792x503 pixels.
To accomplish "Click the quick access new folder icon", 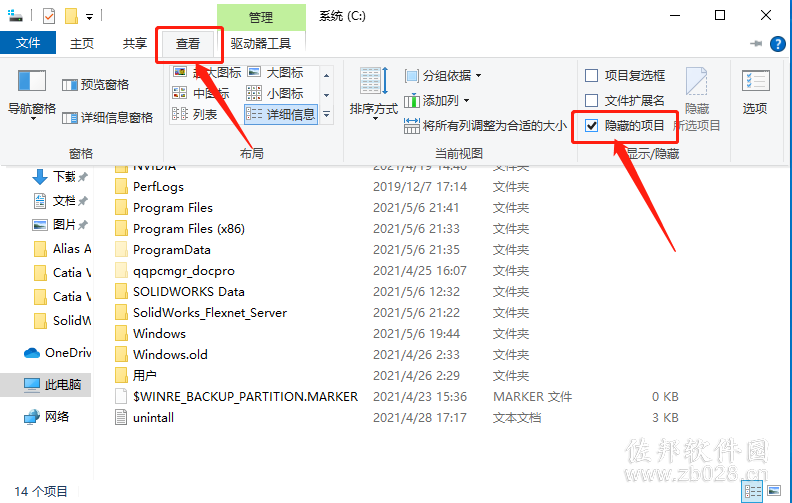I will click(x=71, y=16).
